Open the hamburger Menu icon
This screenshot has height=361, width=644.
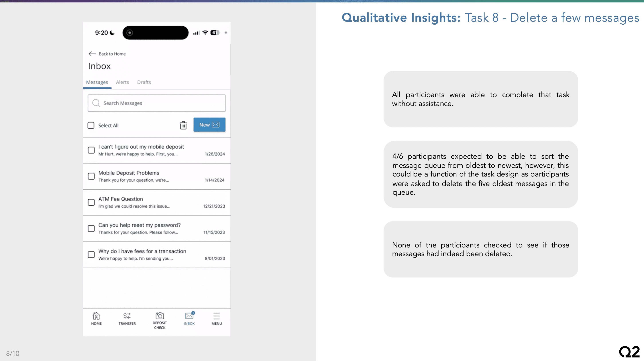[x=216, y=316]
